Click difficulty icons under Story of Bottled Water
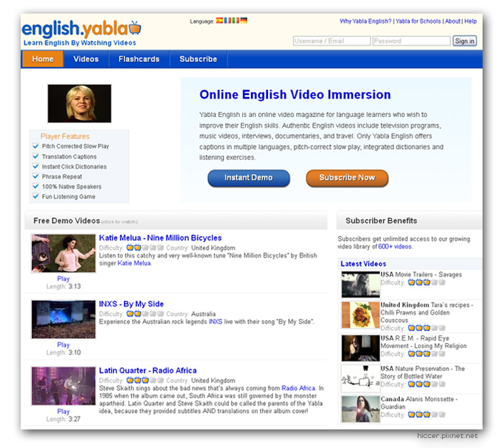 [426, 385]
